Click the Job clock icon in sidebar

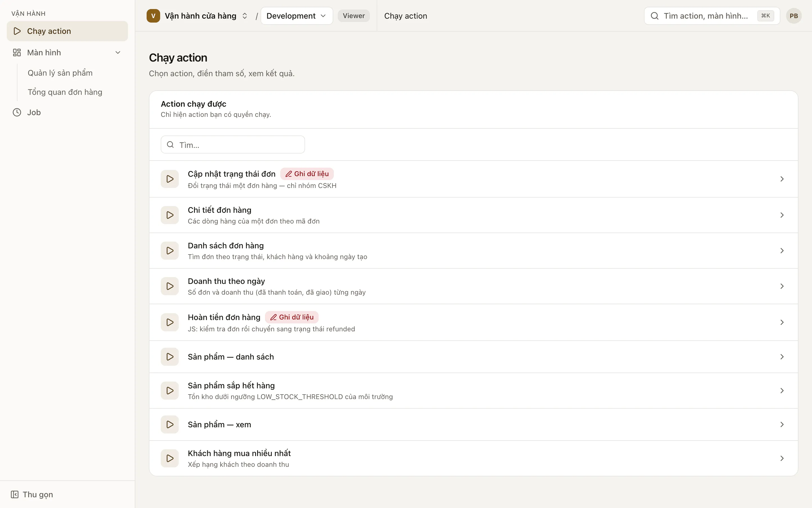[x=17, y=112]
